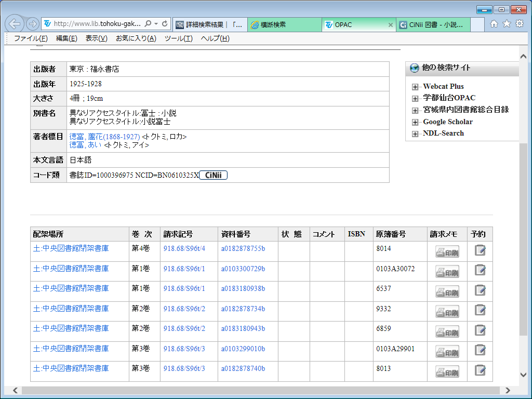Click the browser address bar URL field

tap(97, 24)
